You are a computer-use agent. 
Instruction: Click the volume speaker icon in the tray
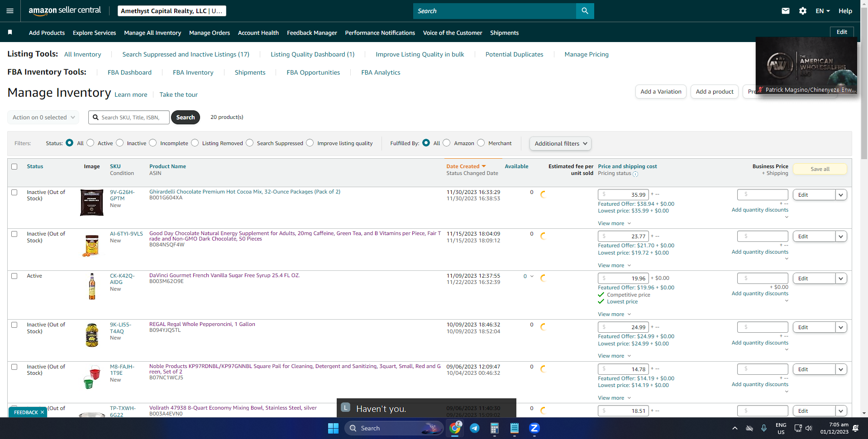coord(809,428)
